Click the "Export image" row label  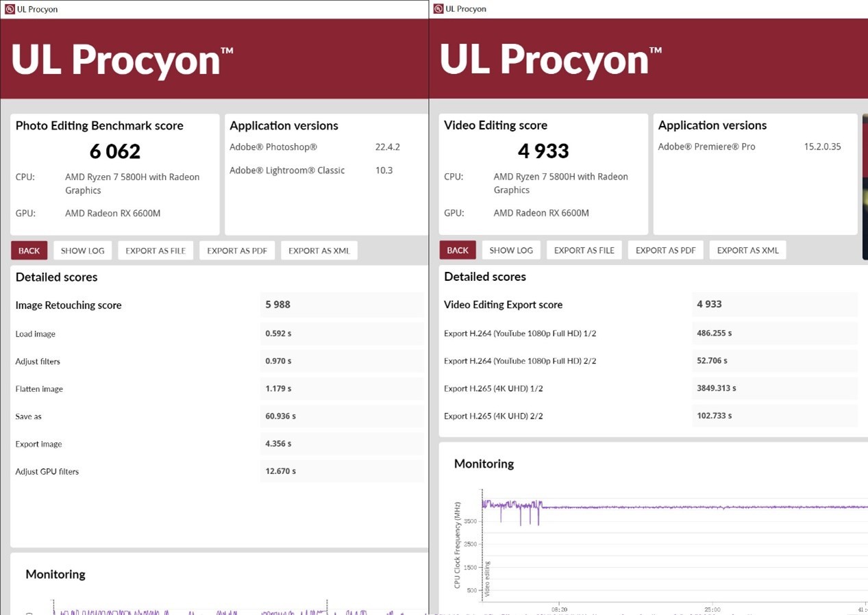coord(38,444)
